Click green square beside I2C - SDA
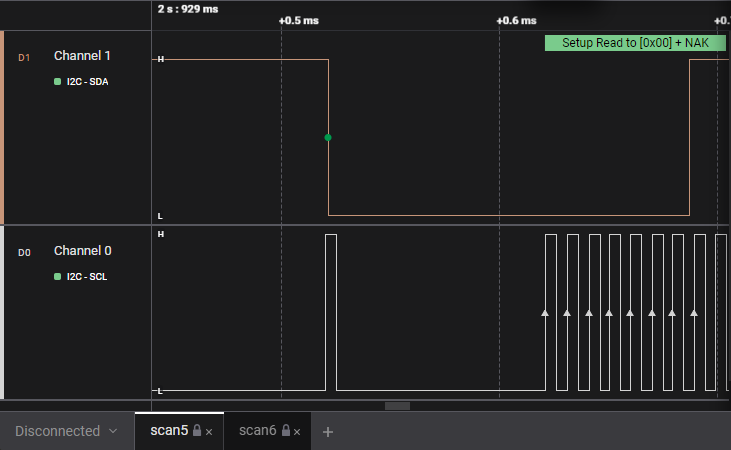Screen dimensions: 731x450 coord(58,82)
